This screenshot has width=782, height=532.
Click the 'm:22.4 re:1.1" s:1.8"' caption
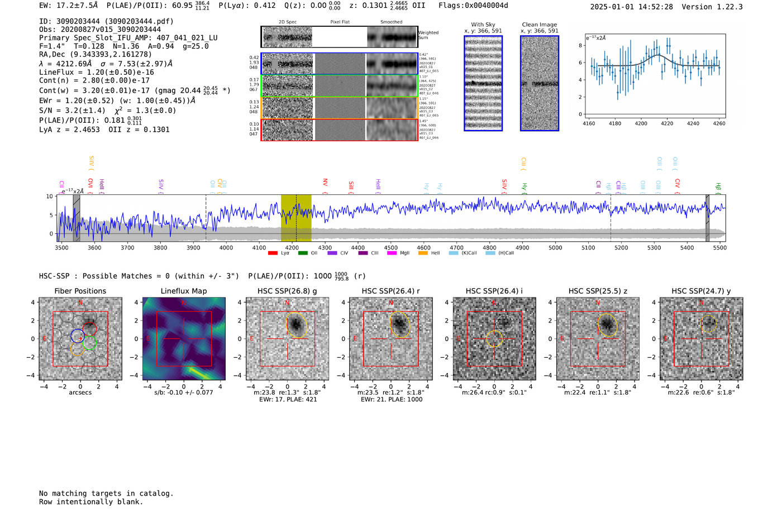[598, 392]
